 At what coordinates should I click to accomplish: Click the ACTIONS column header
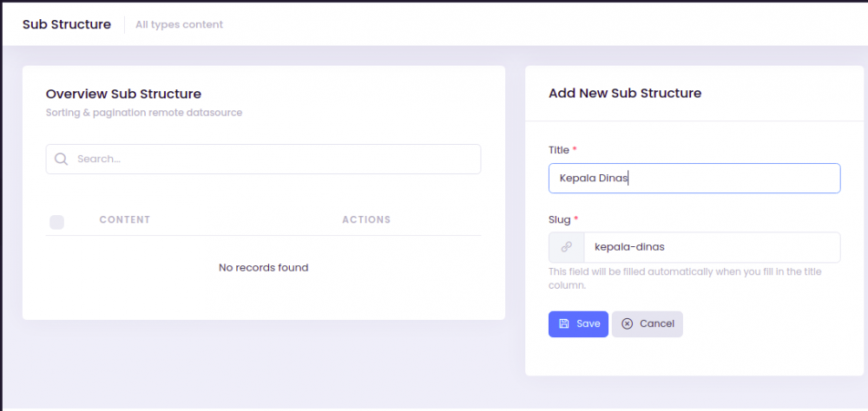point(365,220)
